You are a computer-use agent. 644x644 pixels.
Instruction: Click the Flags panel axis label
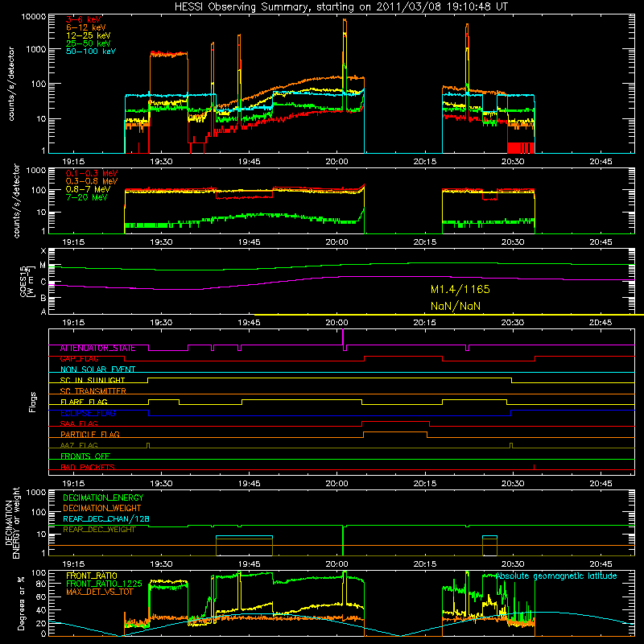33,402
